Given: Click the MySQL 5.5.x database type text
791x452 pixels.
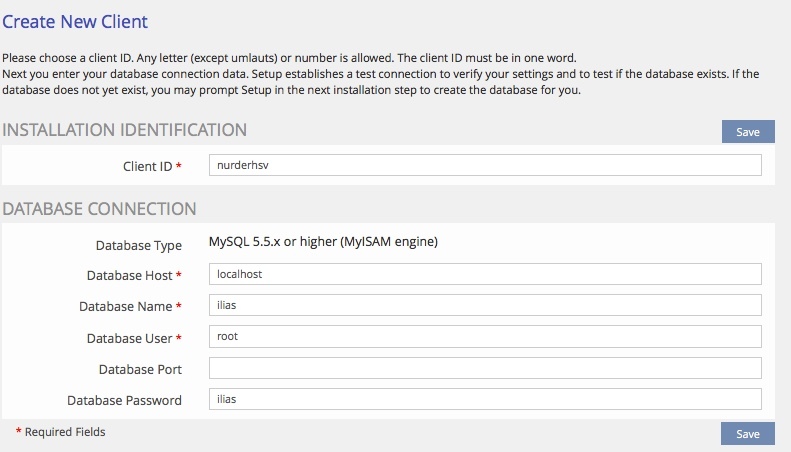Looking at the screenshot, I should (323, 241).
